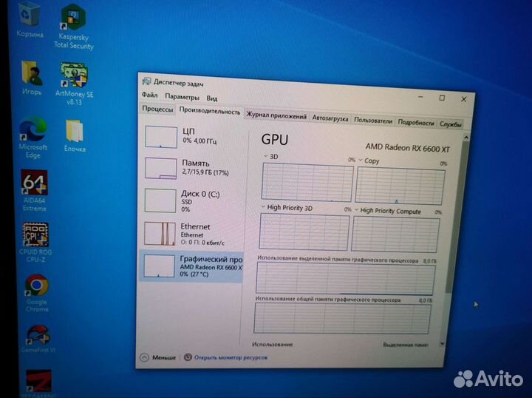
Task: Click the scroll-down arrow in the GPU pane
Action: click(442, 343)
